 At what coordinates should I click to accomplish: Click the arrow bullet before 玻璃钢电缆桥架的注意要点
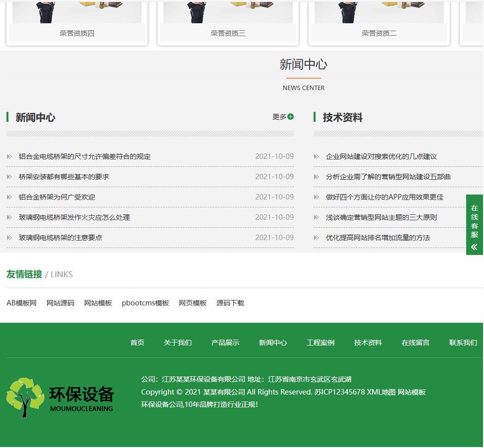pos(9,238)
